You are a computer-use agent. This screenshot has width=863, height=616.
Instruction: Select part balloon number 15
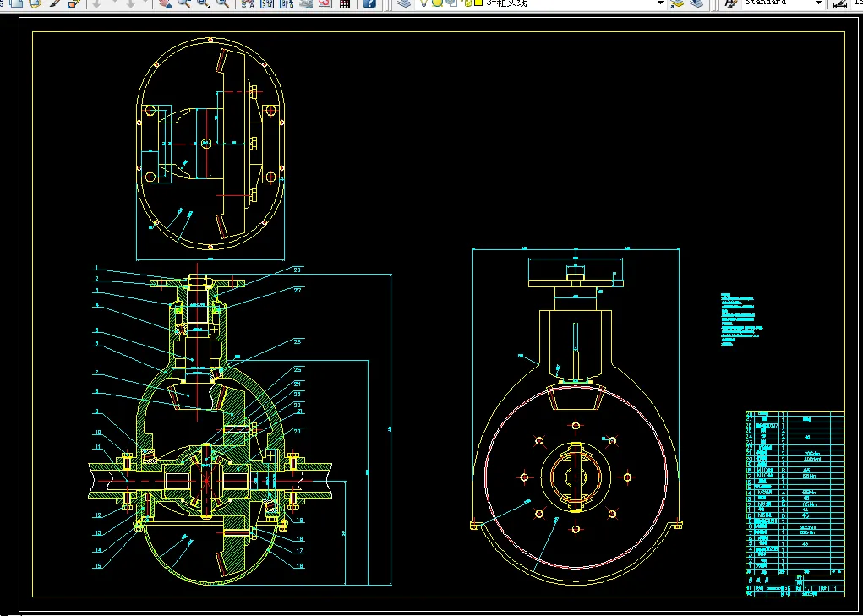click(97, 566)
